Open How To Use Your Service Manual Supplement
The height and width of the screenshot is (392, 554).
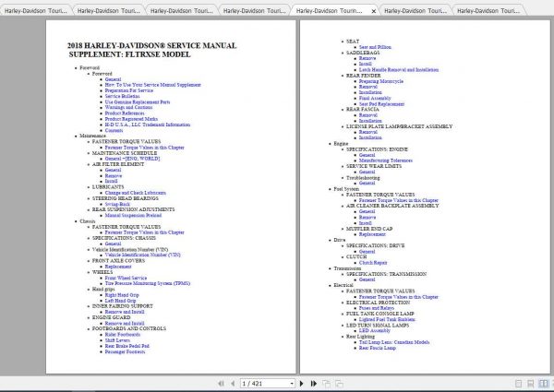[153, 85]
